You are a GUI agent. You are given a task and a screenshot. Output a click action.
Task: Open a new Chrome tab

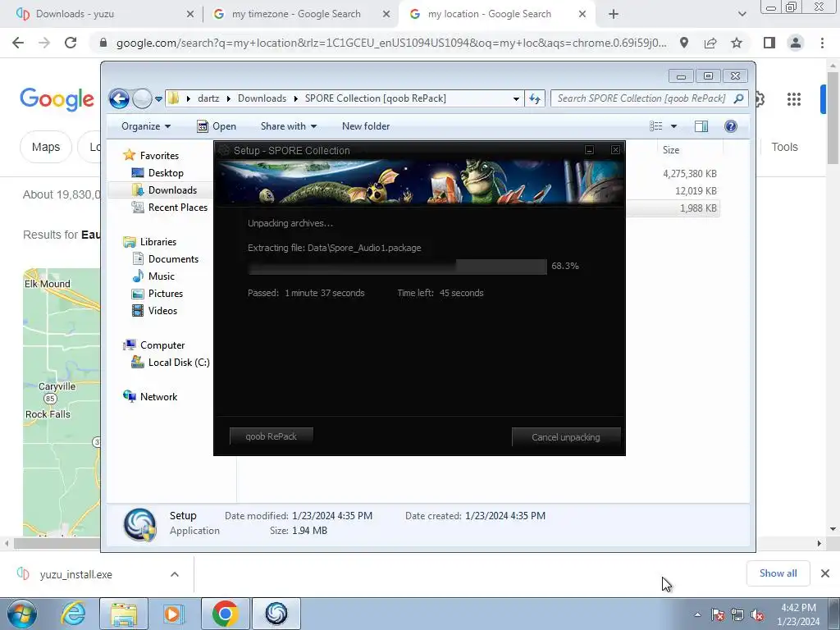click(x=614, y=14)
